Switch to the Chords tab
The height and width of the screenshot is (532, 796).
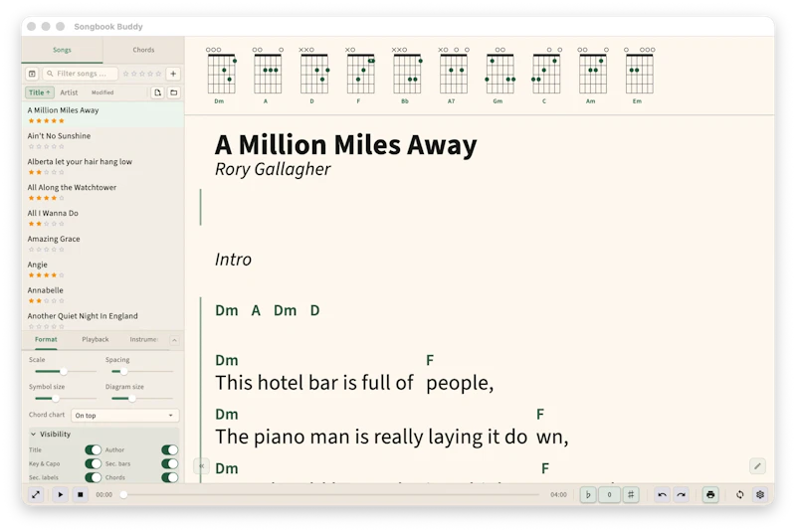coord(143,50)
